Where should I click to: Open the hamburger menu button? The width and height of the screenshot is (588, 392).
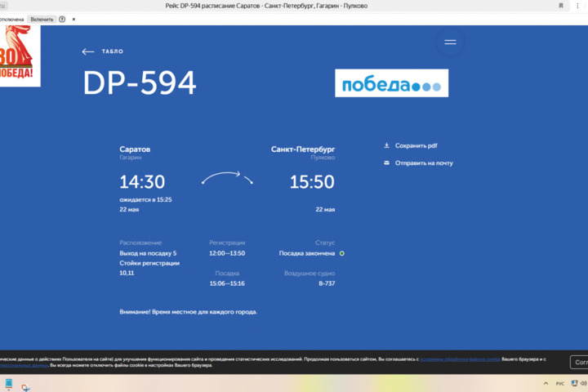point(450,42)
